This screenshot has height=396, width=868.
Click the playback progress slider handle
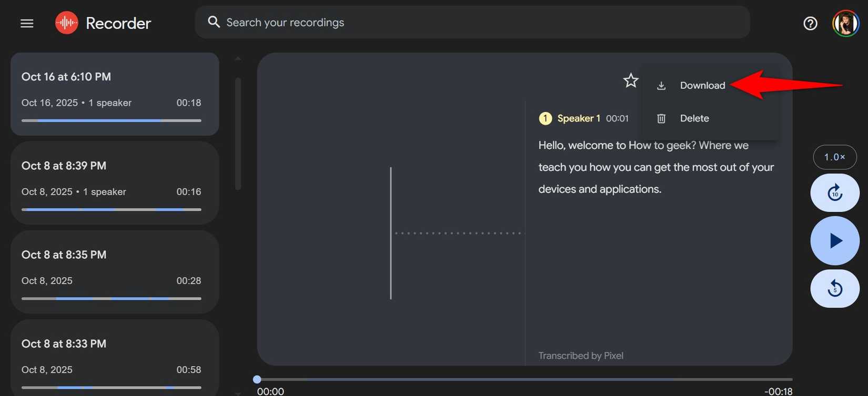(257, 379)
